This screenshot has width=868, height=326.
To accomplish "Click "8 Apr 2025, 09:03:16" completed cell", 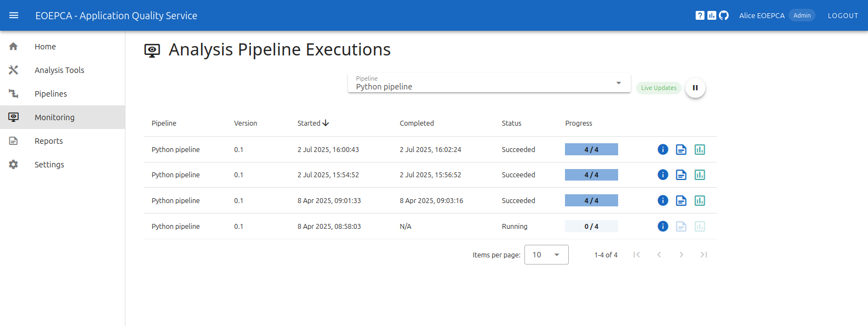I will [x=432, y=201].
